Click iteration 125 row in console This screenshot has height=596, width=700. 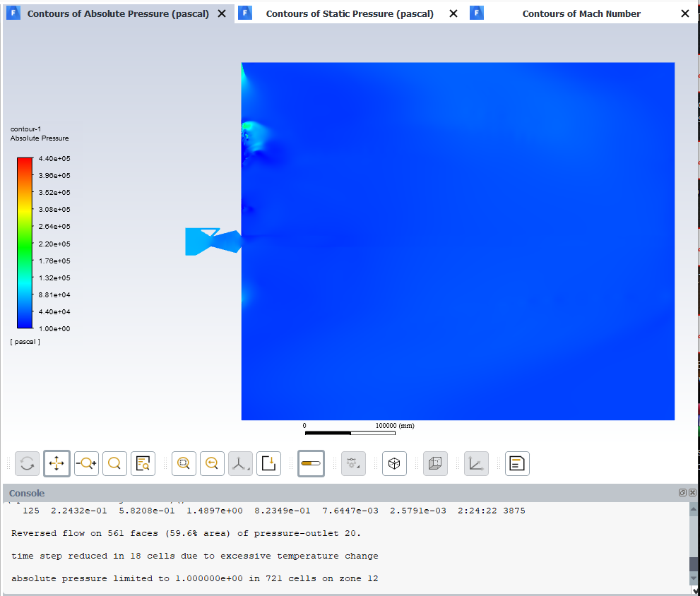coord(273,511)
